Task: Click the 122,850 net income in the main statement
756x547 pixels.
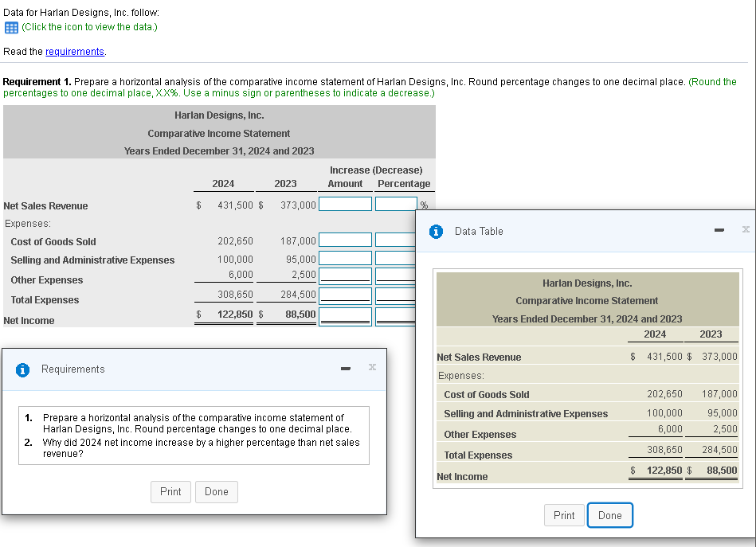Action: [235, 315]
